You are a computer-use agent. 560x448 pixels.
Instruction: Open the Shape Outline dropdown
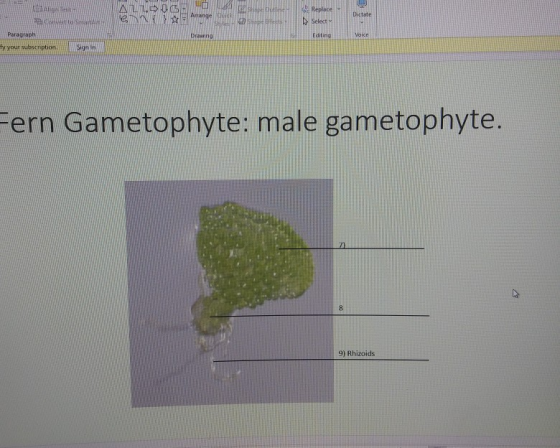tap(264, 10)
